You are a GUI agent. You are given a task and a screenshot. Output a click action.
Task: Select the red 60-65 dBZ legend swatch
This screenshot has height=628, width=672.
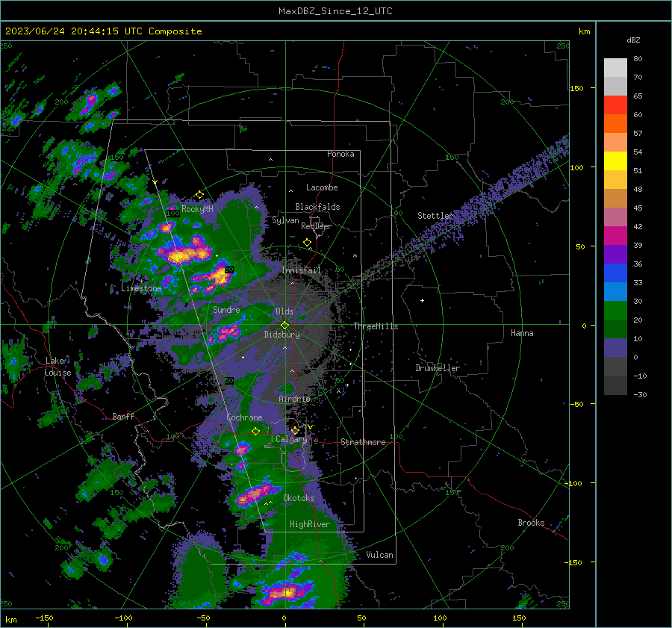coord(615,105)
